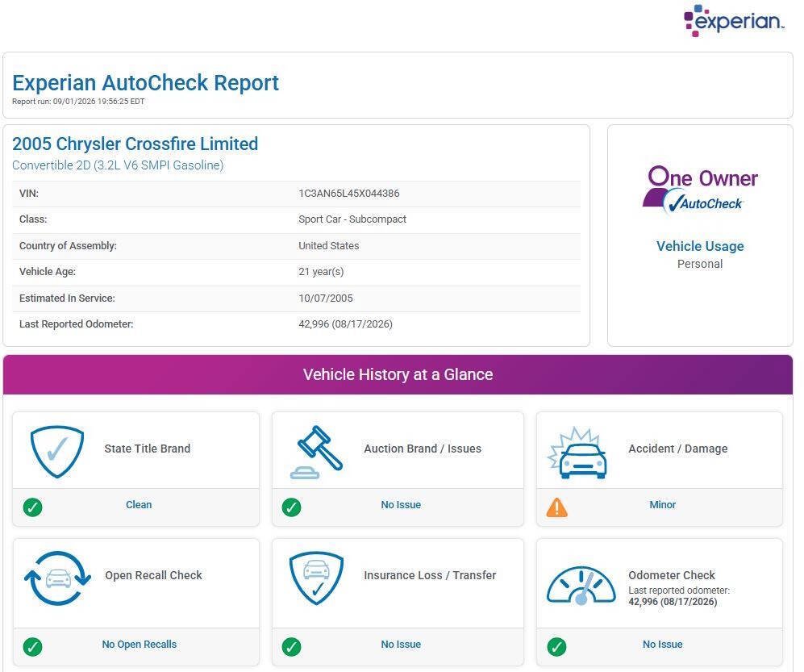Click bold odometer reading in Odometer Check card
Viewport: 804px width, 672px height.
673,602
